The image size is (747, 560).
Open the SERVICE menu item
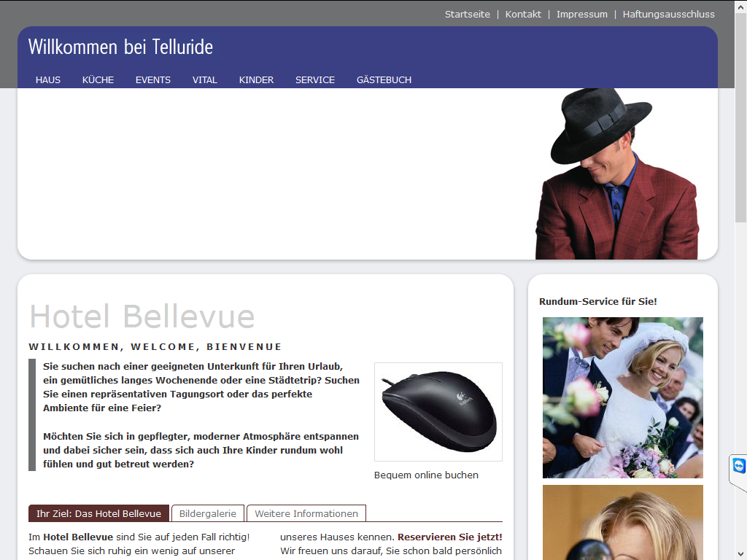[315, 80]
